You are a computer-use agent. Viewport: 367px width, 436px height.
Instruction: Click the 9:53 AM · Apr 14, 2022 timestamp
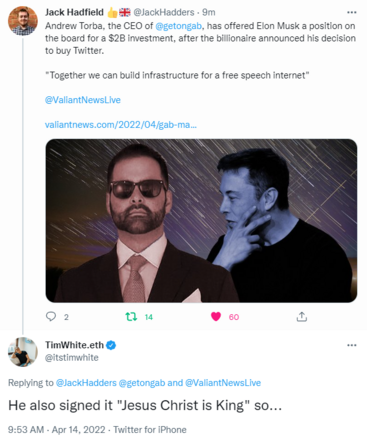pyautogui.click(x=57, y=429)
